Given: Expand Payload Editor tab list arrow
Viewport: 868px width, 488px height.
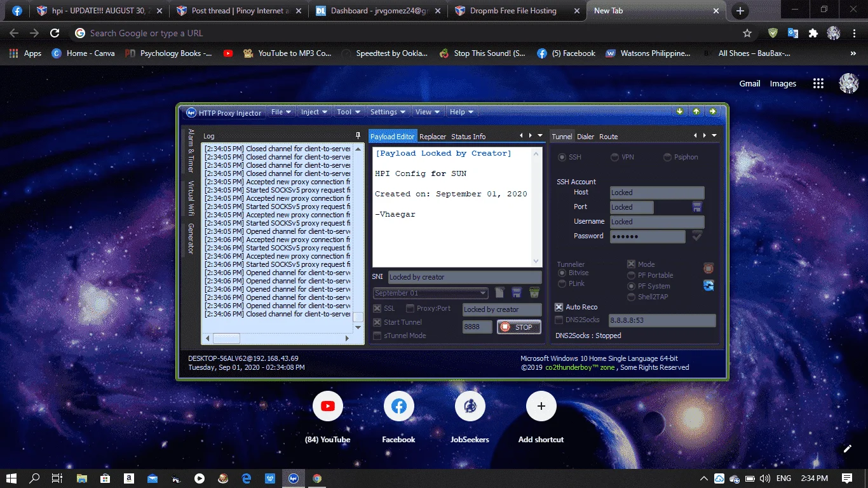Looking at the screenshot, I should coord(540,135).
